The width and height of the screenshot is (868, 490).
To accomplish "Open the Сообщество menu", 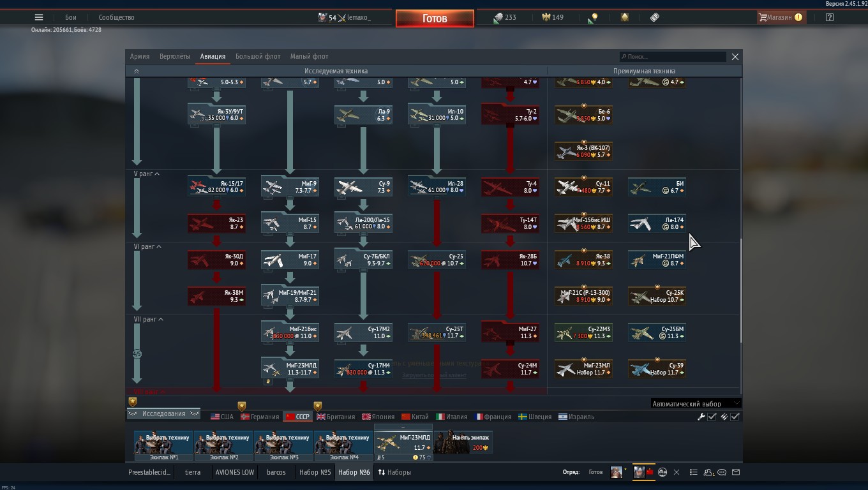I will (116, 17).
